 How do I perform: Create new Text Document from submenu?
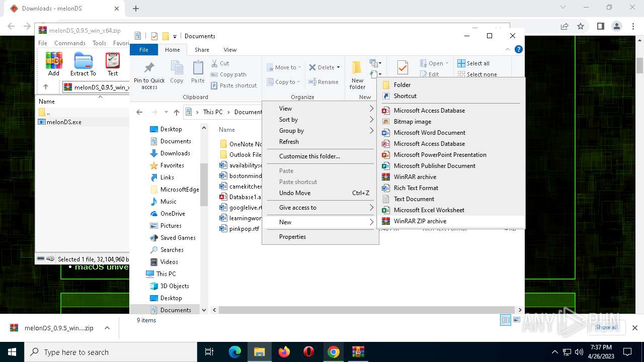point(451,199)
